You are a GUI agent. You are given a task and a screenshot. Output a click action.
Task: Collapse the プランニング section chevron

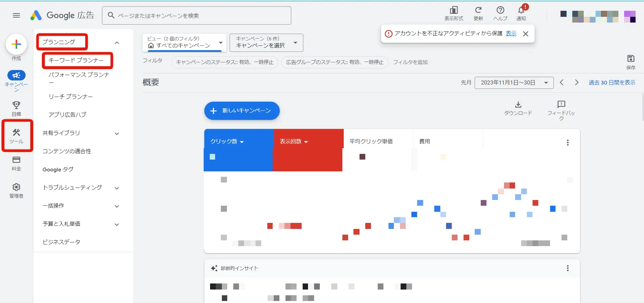117,42
